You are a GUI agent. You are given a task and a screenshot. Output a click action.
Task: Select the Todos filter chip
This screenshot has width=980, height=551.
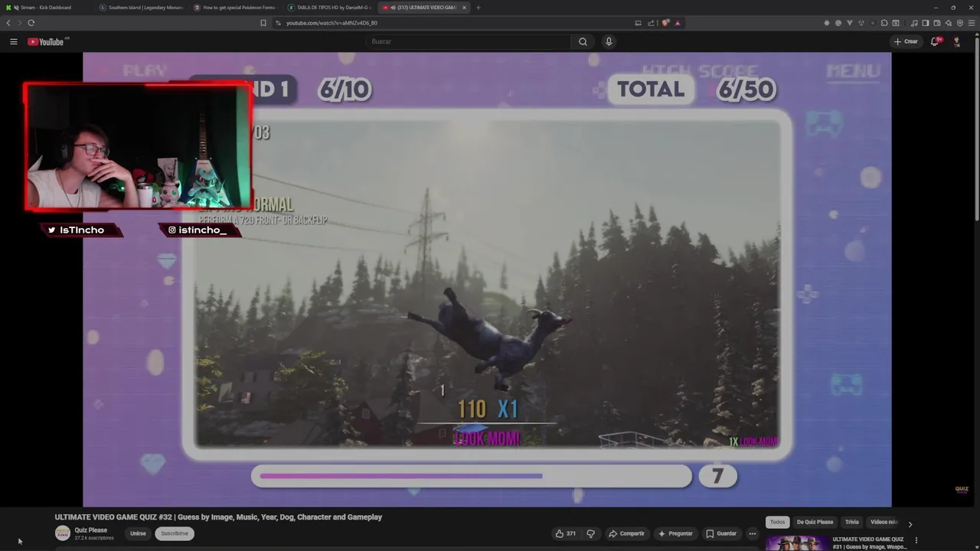pyautogui.click(x=777, y=522)
